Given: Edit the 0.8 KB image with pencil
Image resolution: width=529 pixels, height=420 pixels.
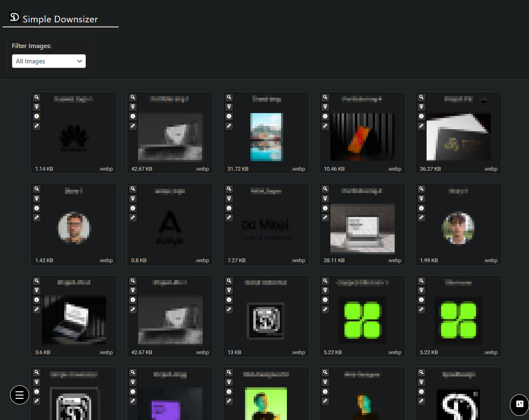Looking at the screenshot, I should (x=133, y=217).
